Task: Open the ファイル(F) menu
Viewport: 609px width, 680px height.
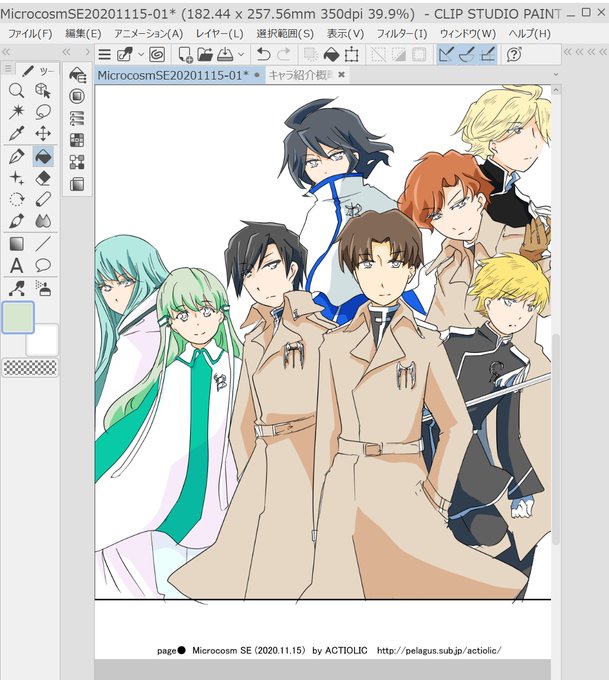Action: tap(30, 33)
